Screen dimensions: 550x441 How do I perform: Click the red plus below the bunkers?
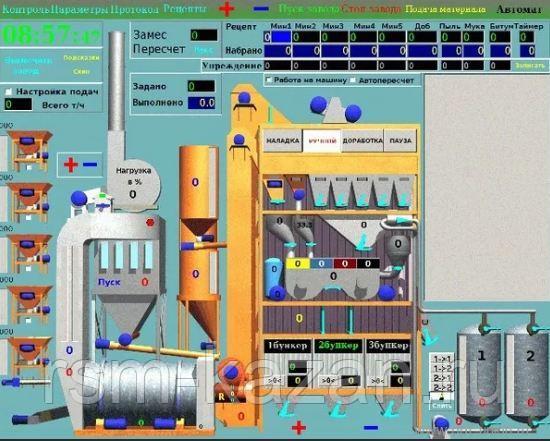click(x=299, y=428)
